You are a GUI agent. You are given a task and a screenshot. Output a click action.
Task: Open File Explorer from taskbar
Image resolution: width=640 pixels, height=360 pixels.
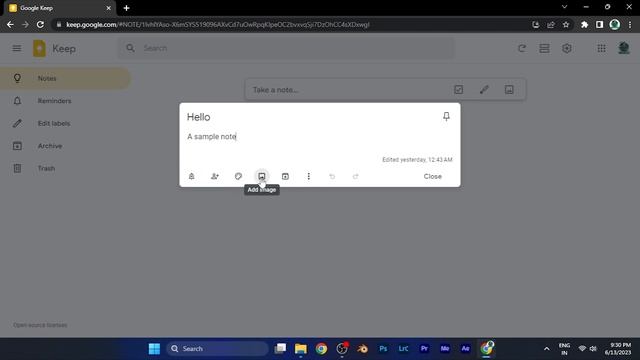pyautogui.click(x=301, y=349)
